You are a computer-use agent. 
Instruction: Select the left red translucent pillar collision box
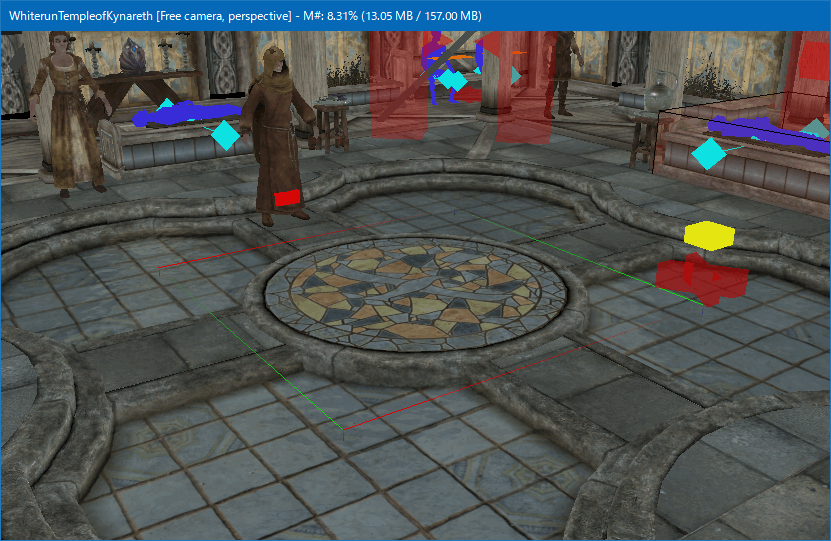point(398,85)
